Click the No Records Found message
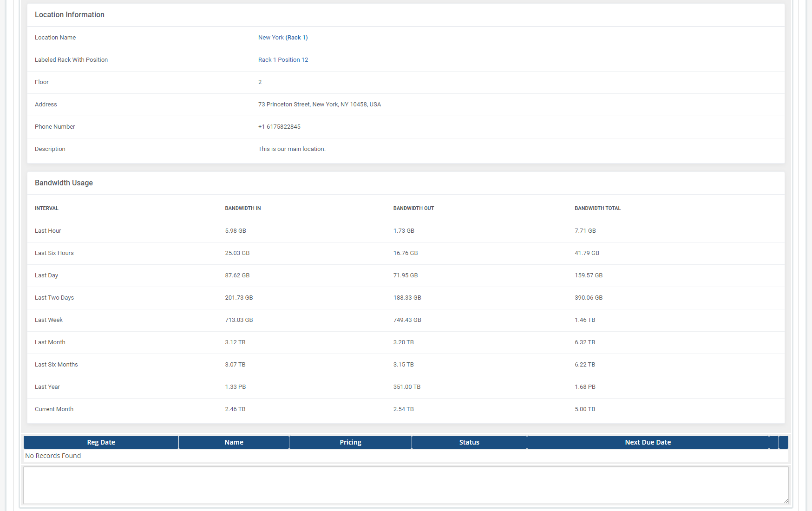 [52, 456]
